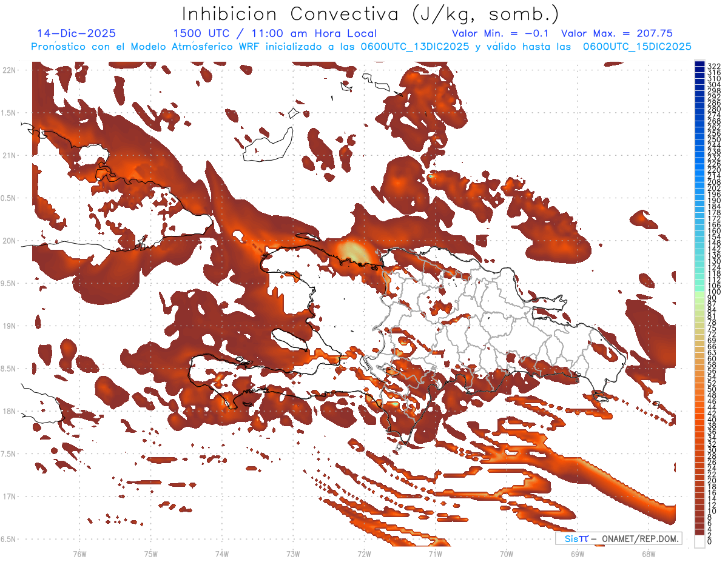Click the 20N latitude label
This screenshot has height=562, width=728.
[x=9, y=241]
